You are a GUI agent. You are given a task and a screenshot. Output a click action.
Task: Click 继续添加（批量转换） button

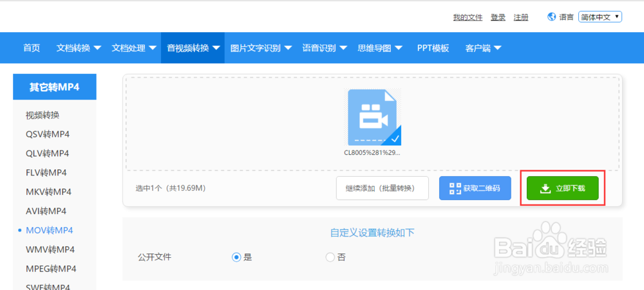click(383, 188)
